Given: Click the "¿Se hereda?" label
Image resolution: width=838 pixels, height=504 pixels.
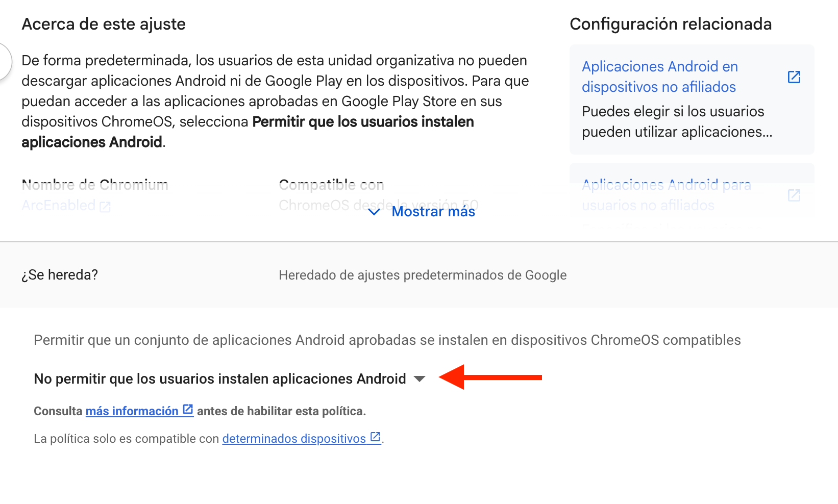Looking at the screenshot, I should pyautogui.click(x=60, y=275).
